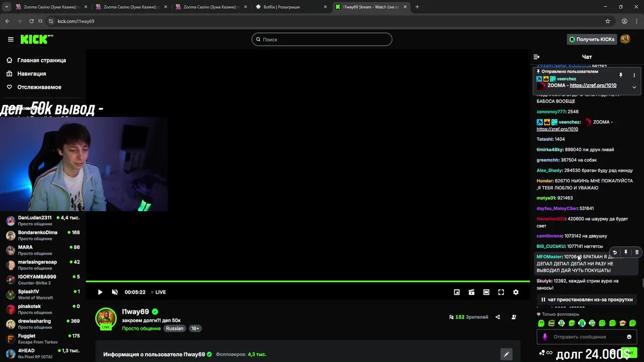Open Splash1V channel in sidebar

(x=43, y=294)
